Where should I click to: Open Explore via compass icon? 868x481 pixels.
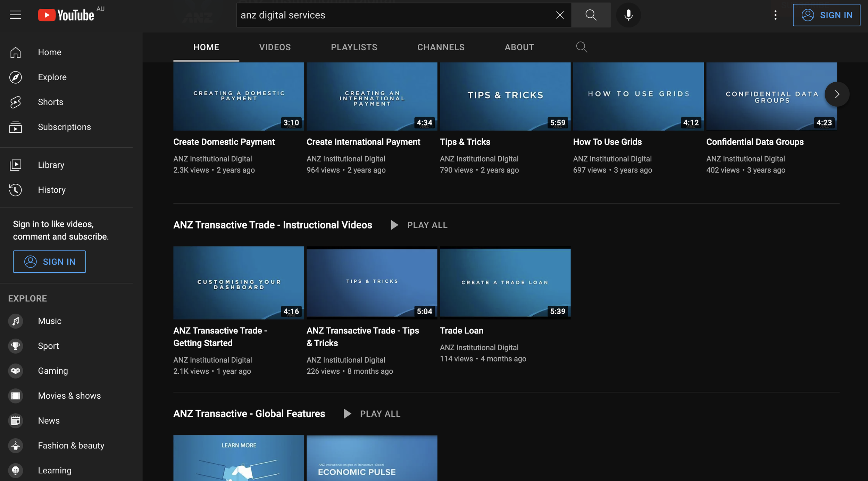pos(16,77)
